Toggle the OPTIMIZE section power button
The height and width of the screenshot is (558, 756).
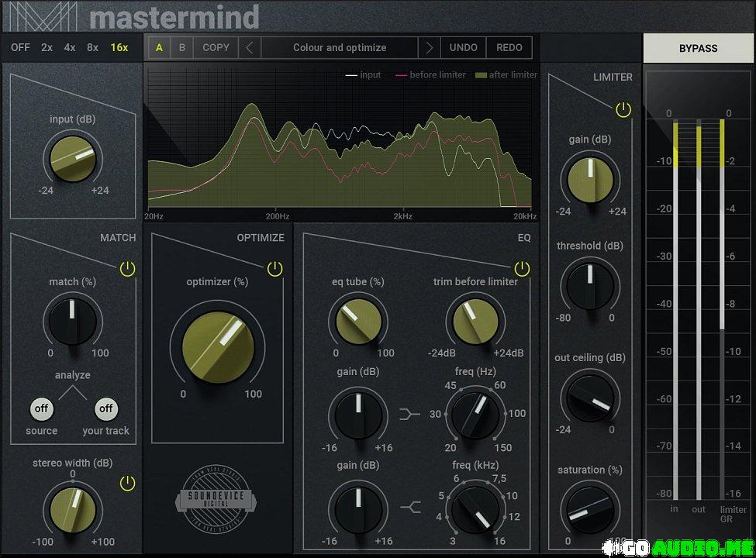tap(274, 269)
